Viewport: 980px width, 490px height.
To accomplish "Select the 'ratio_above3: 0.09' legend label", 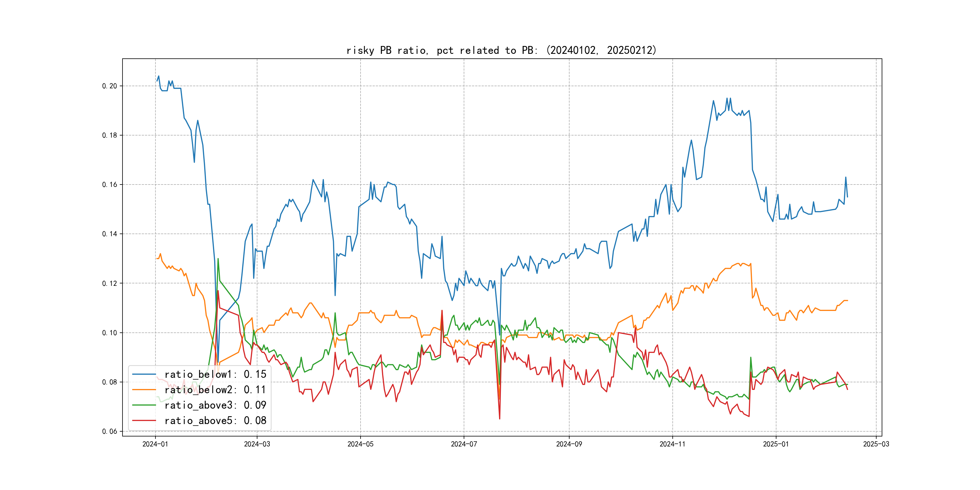I will pyautogui.click(x=215, y=405).
